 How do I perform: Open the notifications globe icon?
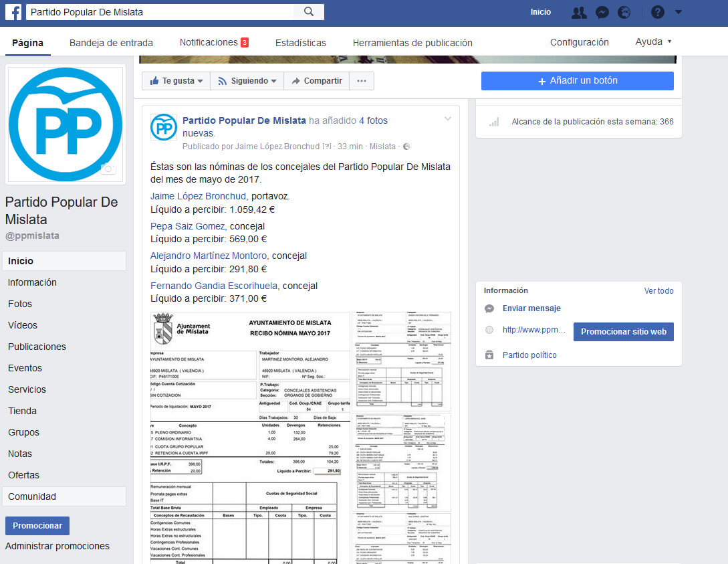(x=624, y=12)
